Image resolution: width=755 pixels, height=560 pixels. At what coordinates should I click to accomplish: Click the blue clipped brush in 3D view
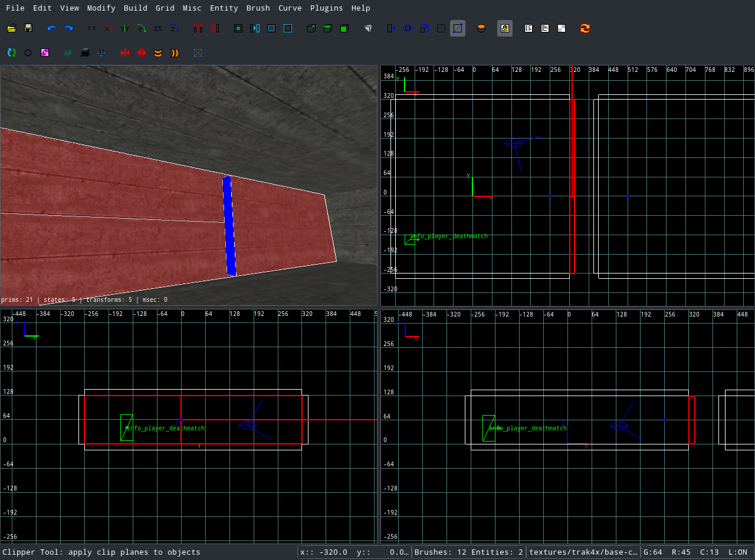[229, 226]
